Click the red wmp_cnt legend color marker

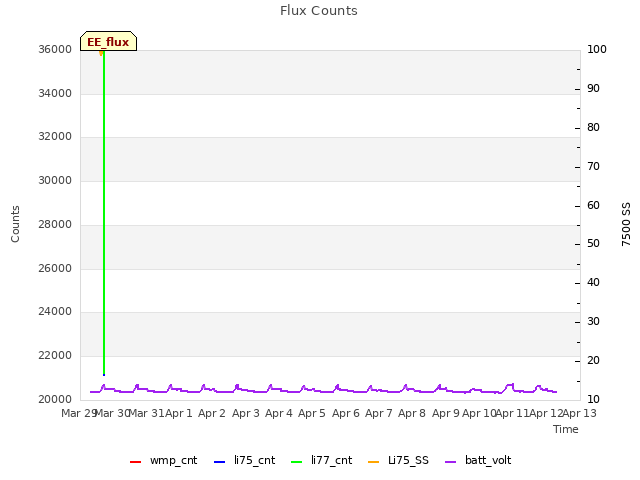point(135,462)
